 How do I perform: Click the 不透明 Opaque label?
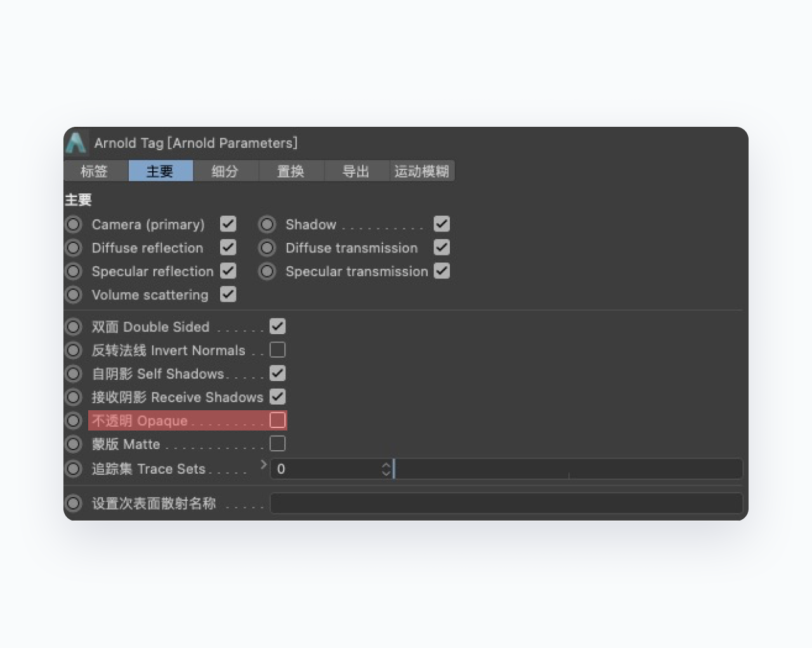pyautogui.click(x=140, y=420)
